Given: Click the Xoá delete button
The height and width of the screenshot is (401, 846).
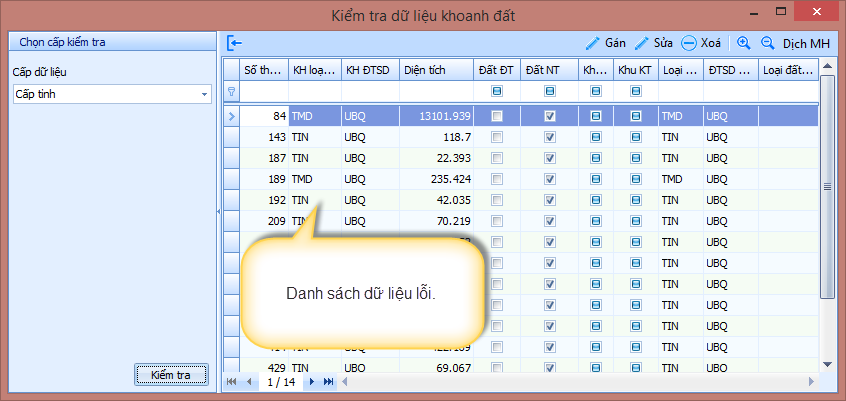Looking at the screenshot, I should [702, 43].
